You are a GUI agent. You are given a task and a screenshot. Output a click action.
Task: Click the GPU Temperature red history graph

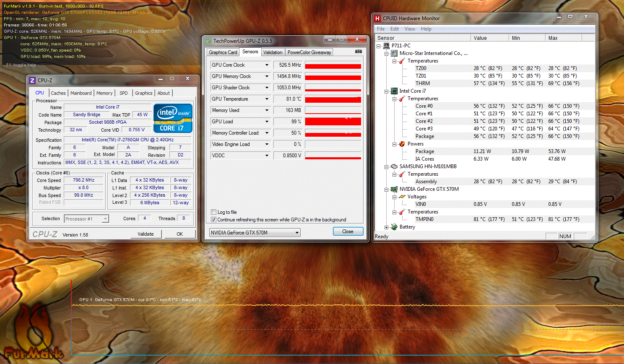coord(333,99)
